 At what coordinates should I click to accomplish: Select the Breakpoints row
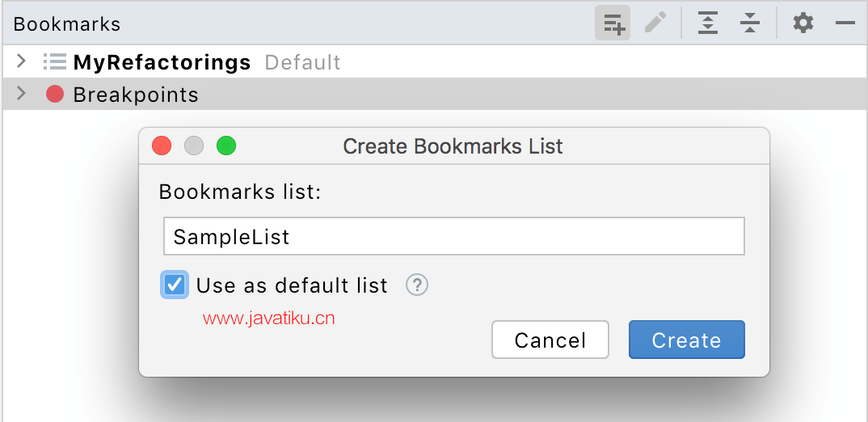434,94
